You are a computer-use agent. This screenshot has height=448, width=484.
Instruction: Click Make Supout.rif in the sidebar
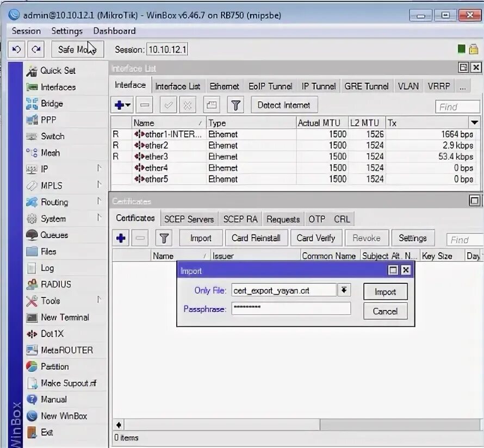click(69, 383)
